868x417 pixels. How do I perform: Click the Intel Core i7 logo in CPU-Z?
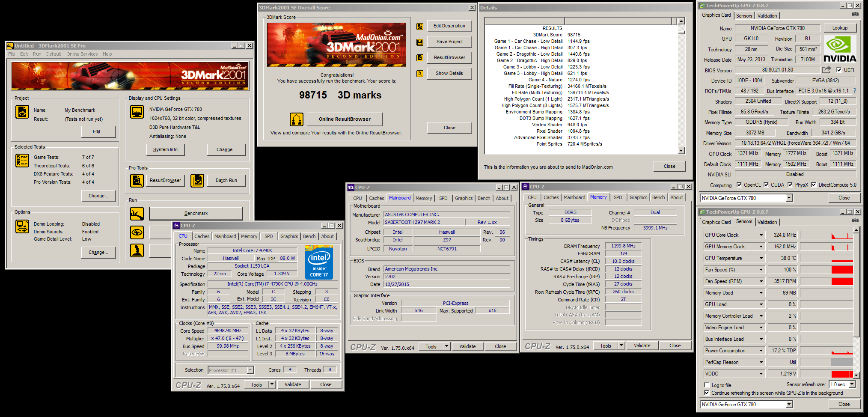click(x=319, y=262)
